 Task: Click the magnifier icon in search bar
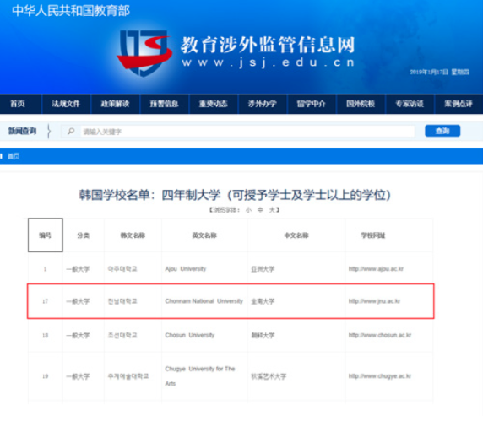[x=71, y=132]
